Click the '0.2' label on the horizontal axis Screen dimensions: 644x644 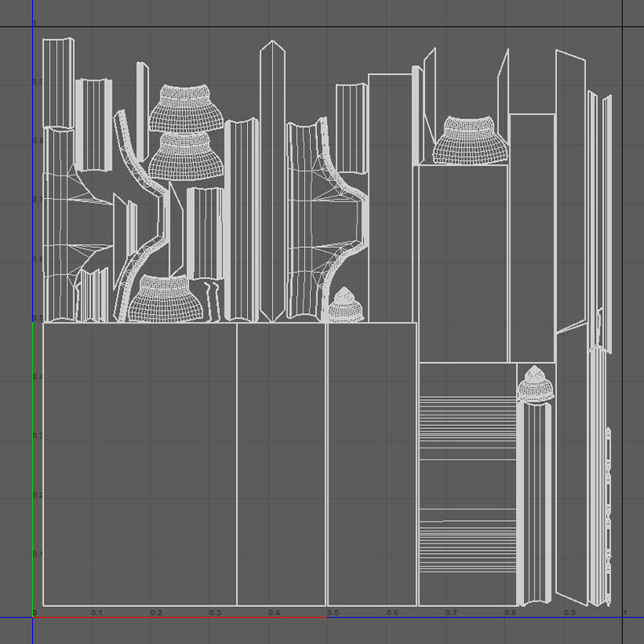pos(156,613)
